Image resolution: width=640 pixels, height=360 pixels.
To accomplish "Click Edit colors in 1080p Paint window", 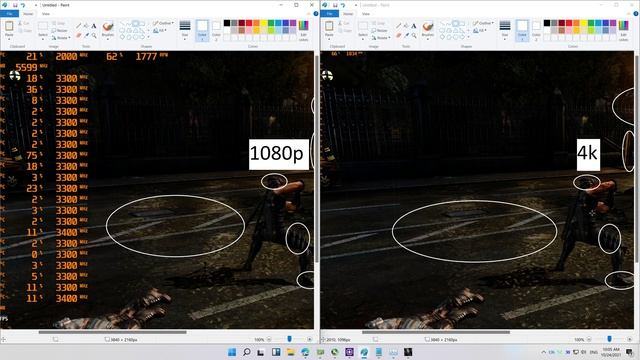I will click(303, 31).
